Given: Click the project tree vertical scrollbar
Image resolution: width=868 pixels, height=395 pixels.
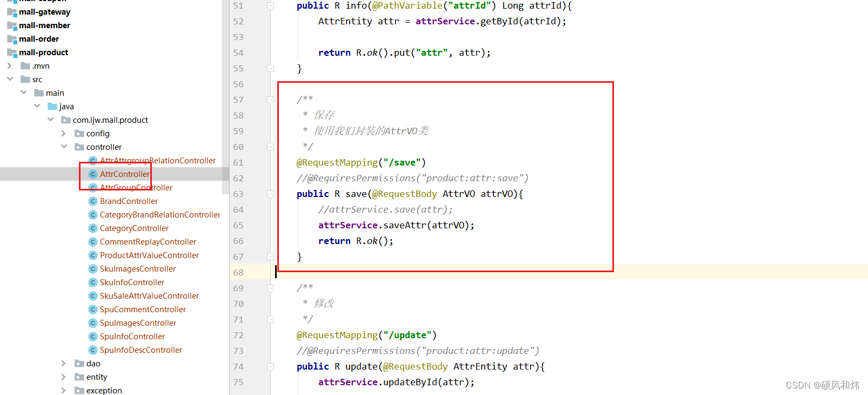Looking at the screenshot, I should [226, 97].
